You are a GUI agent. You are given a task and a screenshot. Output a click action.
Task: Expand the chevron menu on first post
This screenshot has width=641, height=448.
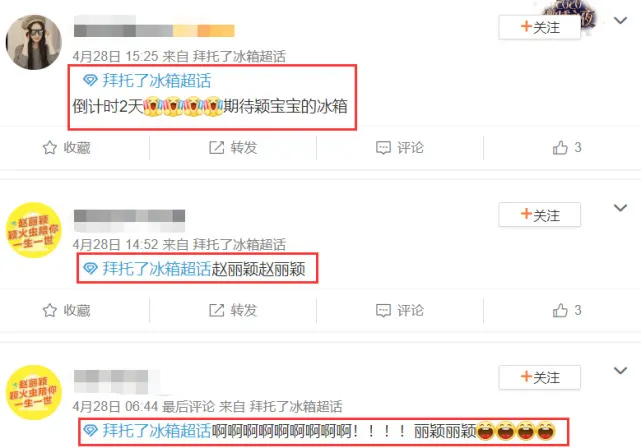click(621, 20)
